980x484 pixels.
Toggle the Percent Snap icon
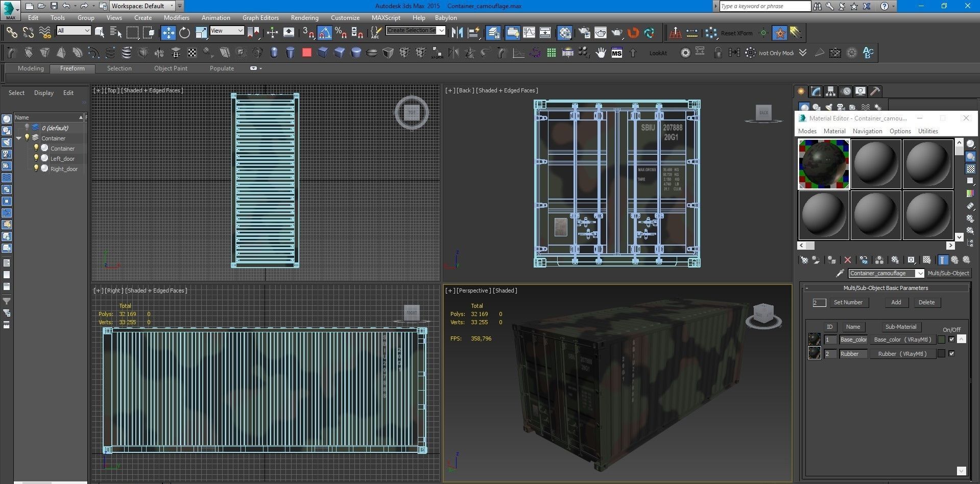pyautogui.click(x=341, y=33)
